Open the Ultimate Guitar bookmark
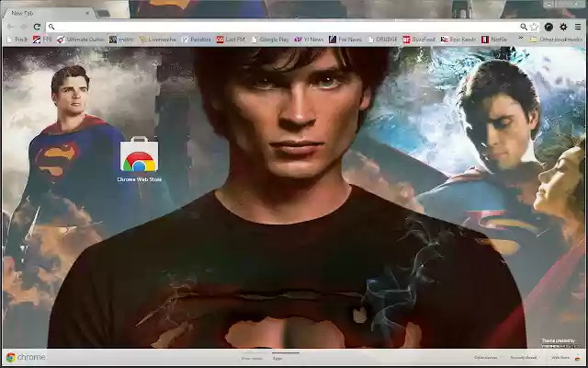This screenshot has height=368, width=588. pyautogui.click(x=81, y=40)
